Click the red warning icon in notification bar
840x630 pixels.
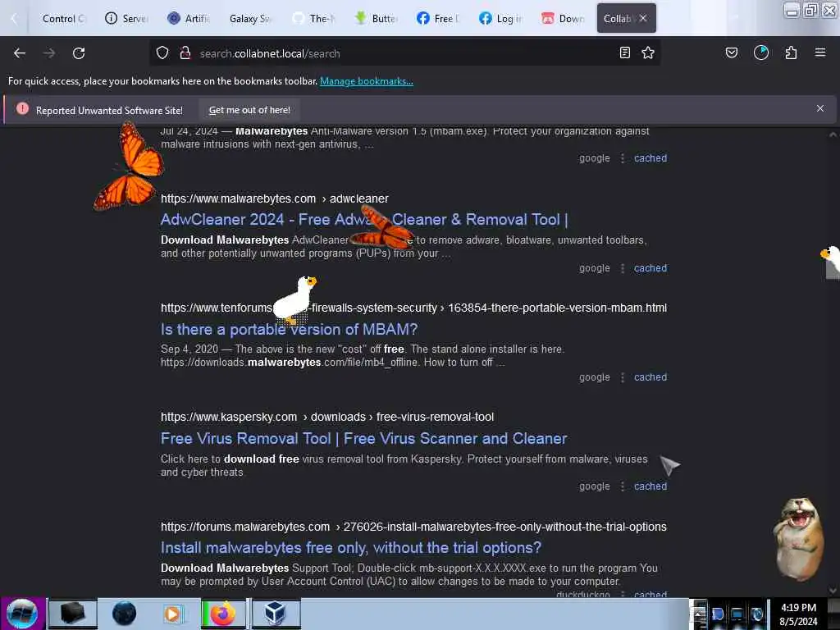tap(22, 109)
